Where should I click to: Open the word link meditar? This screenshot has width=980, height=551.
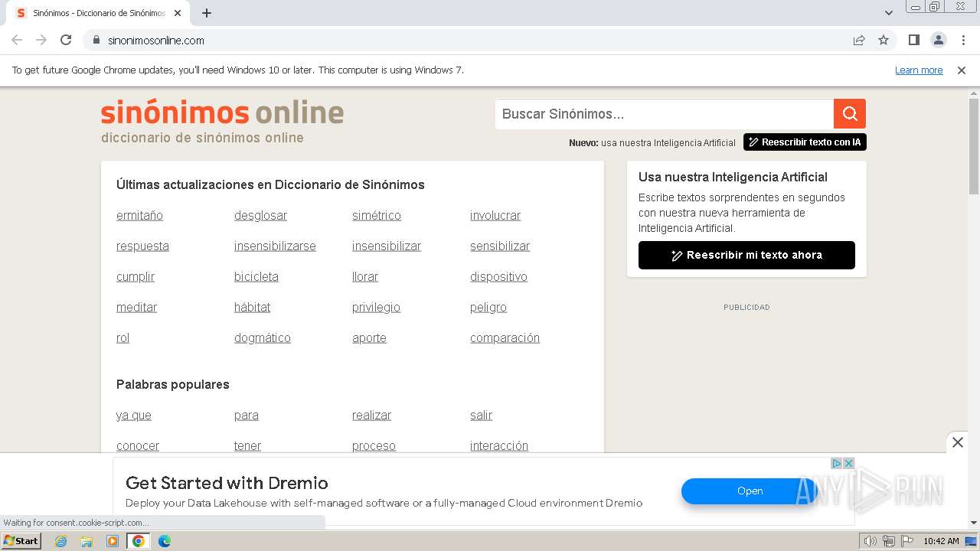click(136, 308)
